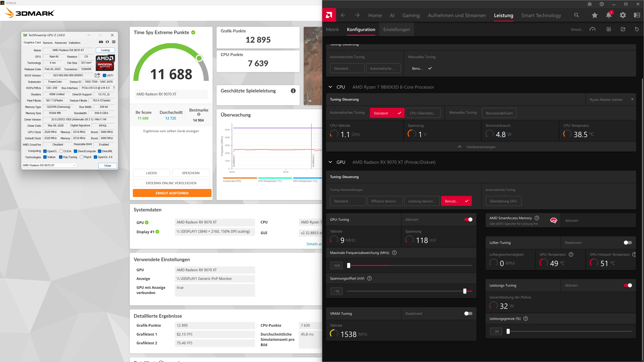Click the info icon next to Geschätzte Spieleleistung
644x362 pixels.
tap(293, 91)
